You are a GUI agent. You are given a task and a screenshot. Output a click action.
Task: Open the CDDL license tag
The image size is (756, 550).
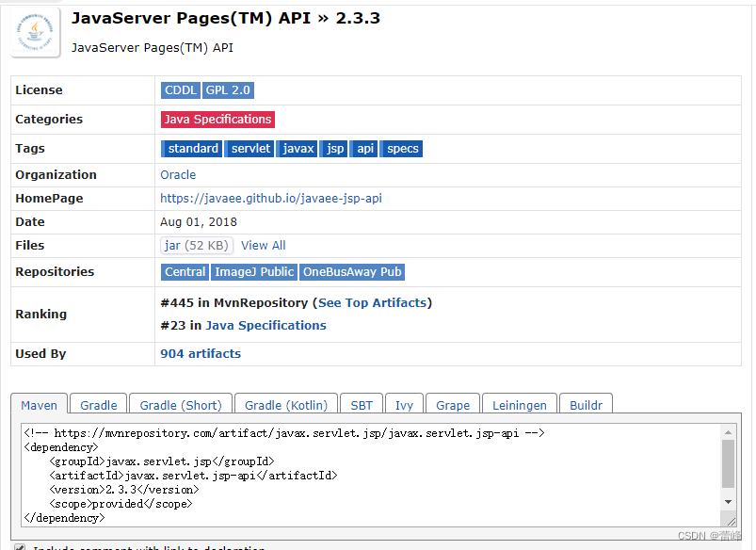[x=181, y=90]
